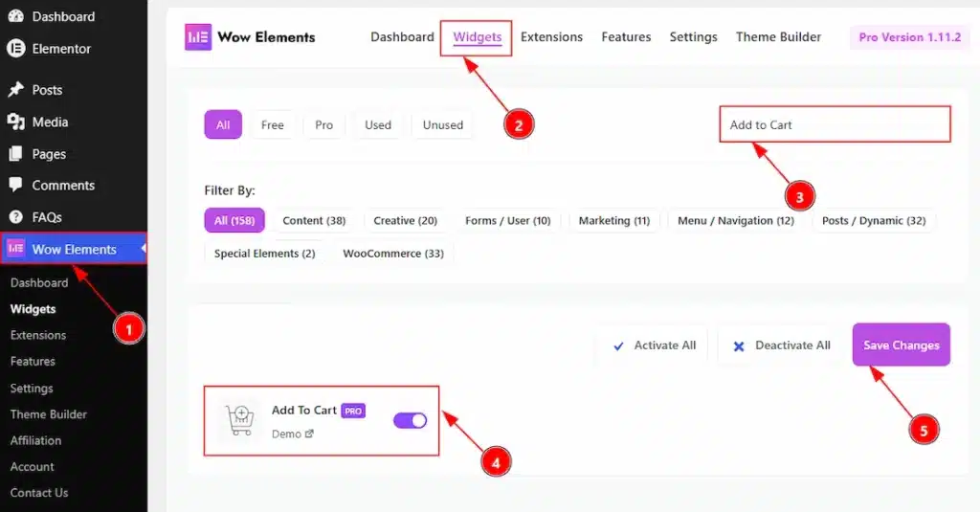Screen dimensions: 980x512
Task: Open the Dashboard tab in header
Action: (402, 37)
